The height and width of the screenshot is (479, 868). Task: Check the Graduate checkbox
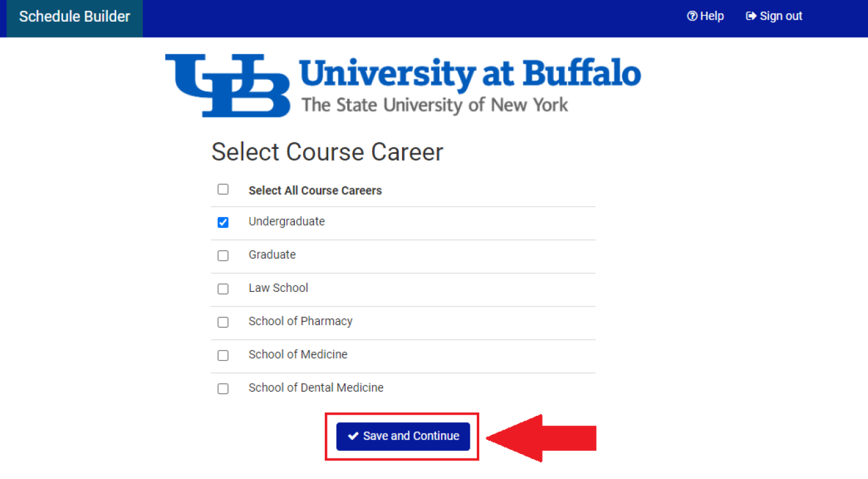tap(223, 255)
